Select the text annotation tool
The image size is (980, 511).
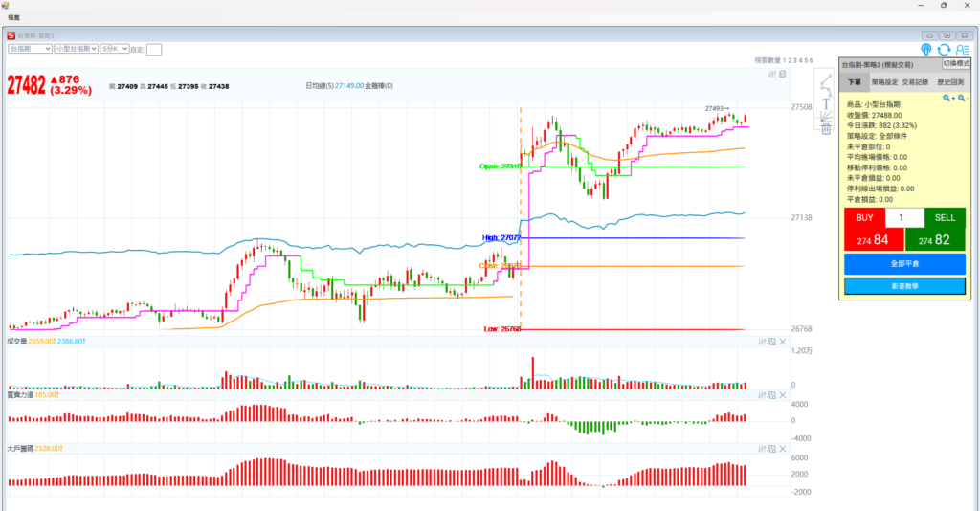tap(825, 103)
